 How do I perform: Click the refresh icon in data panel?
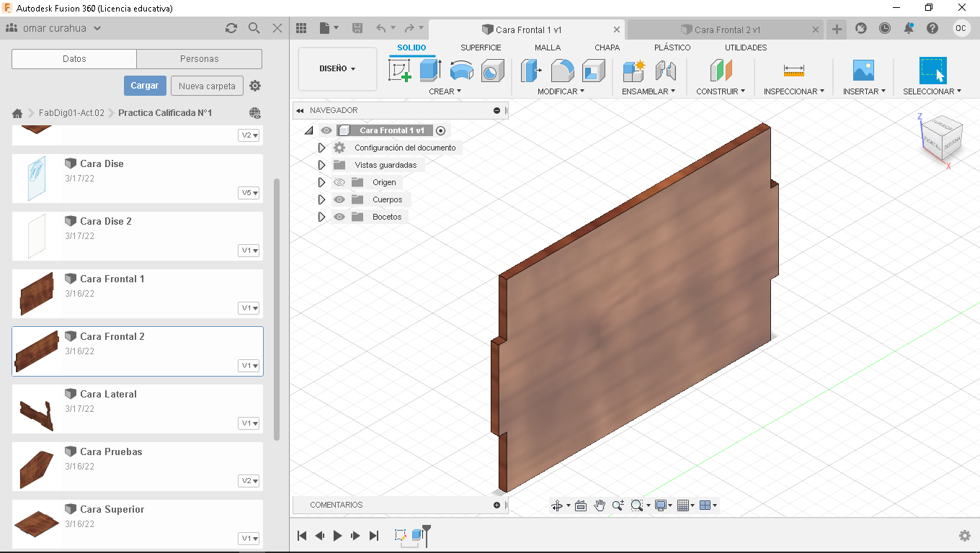click(231, 28)
